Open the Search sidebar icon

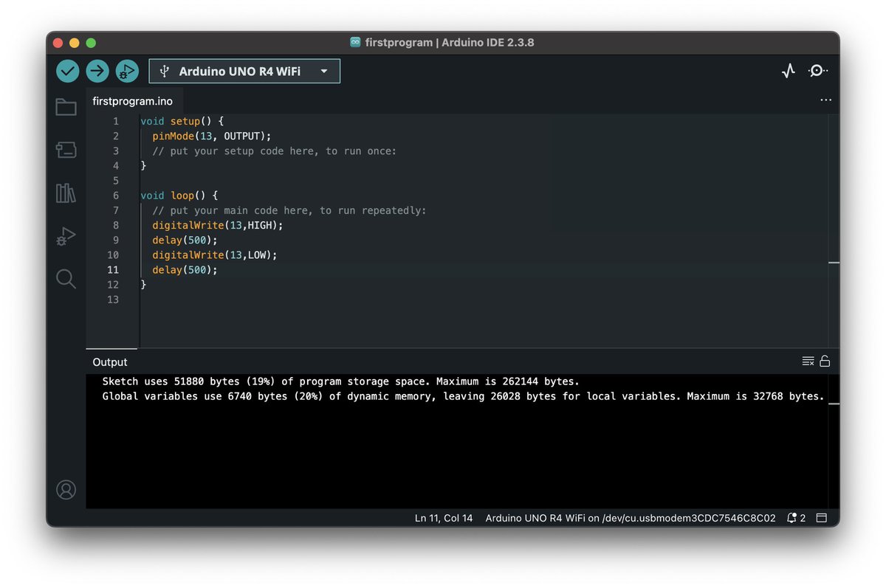click(66, 279)
